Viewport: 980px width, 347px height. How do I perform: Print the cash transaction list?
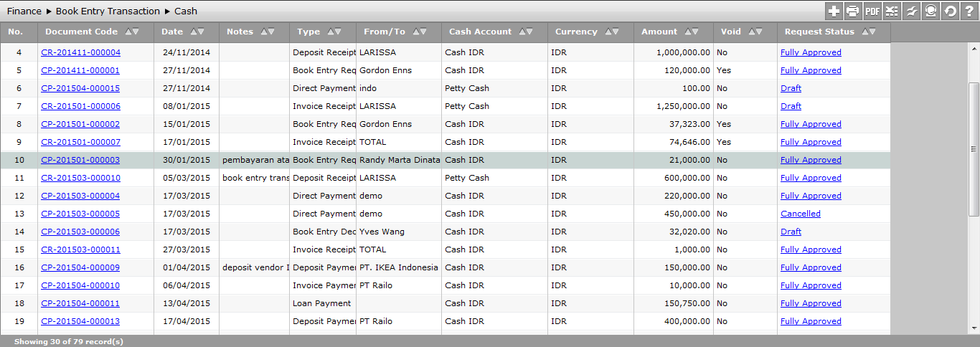(x=853, y=11)
